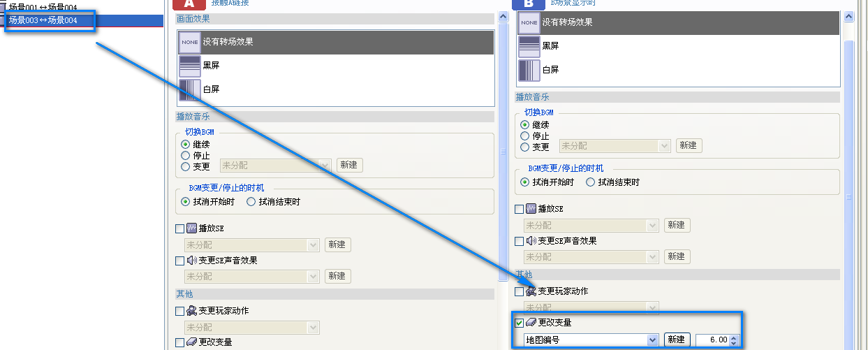Select 变更 BGM option in panel A
This screenshot has width=868, height=350.
[x=186, y=166]
